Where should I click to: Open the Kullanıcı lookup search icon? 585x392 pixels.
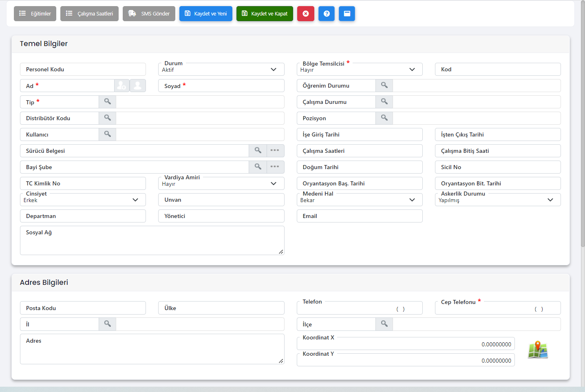coord(108,134)
